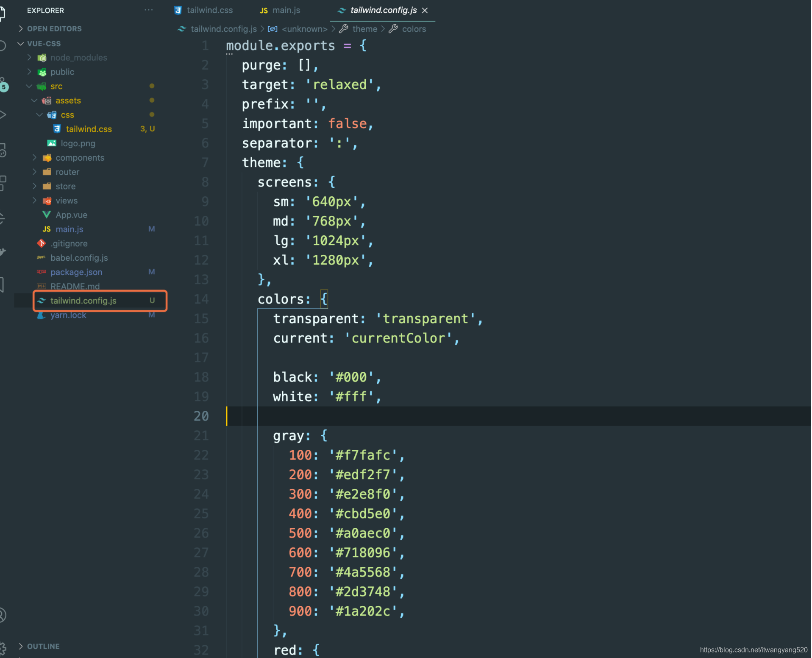
Task: Click the git icon beside .gitignore
Action: [41, 243]
